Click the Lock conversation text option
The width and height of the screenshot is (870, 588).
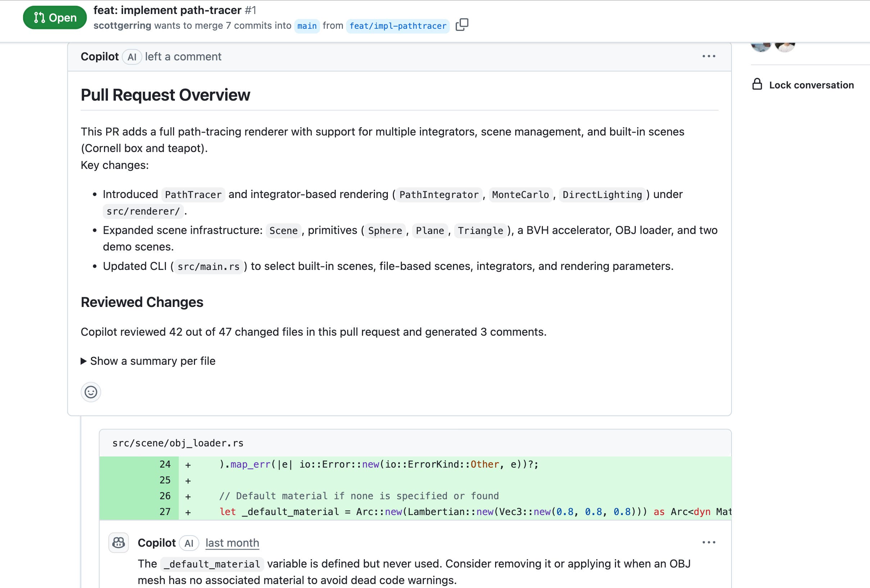pos(811,85)
